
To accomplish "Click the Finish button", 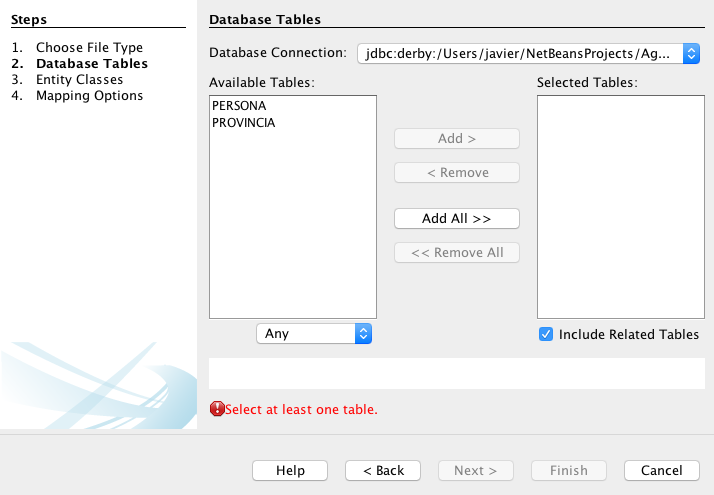I will 569,471.
